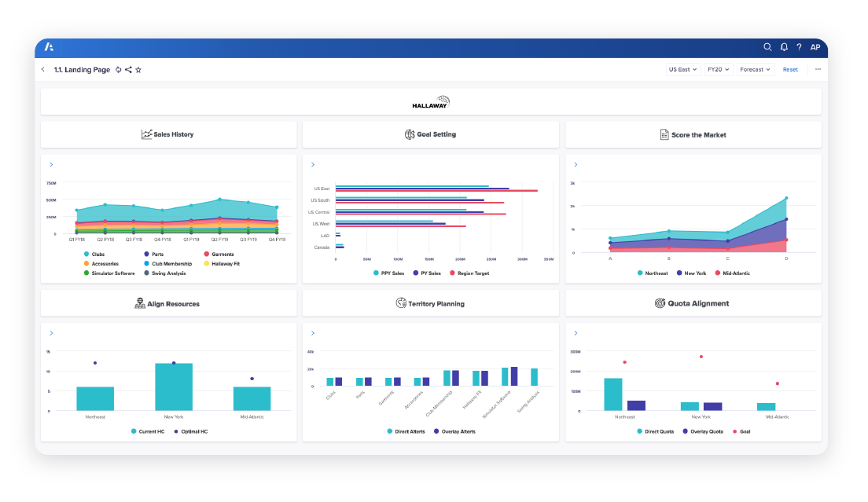Click the PPY Sales legend color dot
The height and width of the screenshot is (502, 868).
click(376, 273)
